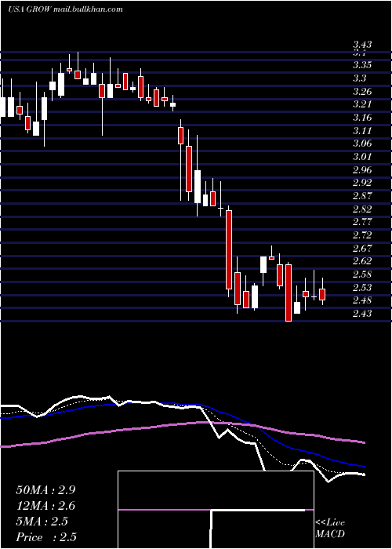Click the USA GROW mail.bullkhan.com title text
Viewport: 392px width, 549px height.
pos(65,9)
